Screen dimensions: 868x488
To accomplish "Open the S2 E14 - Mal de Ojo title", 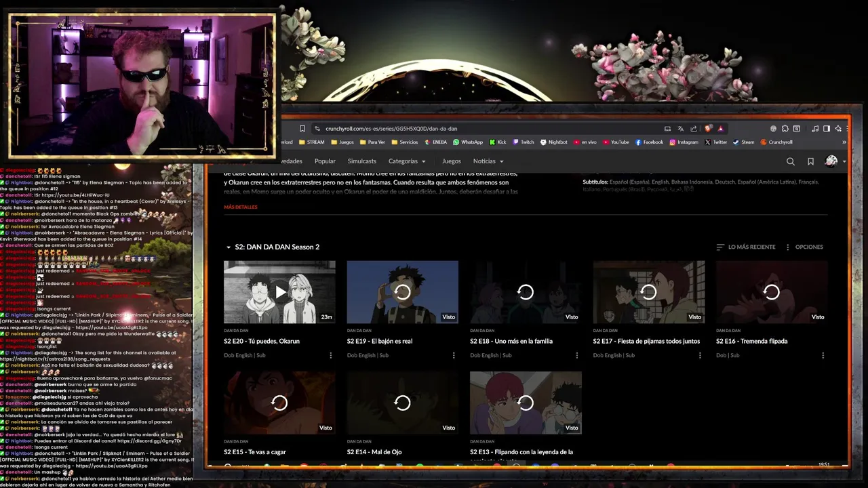I will click(x=374, y=452).
